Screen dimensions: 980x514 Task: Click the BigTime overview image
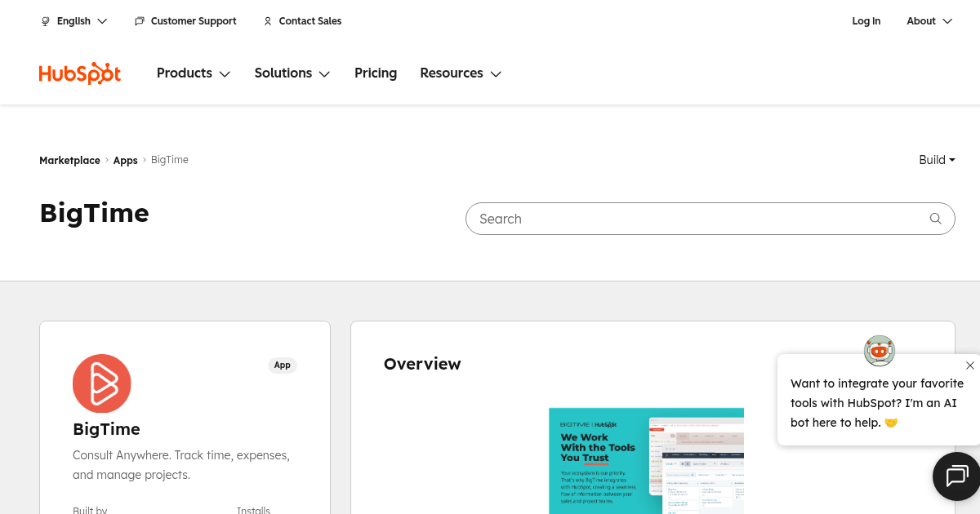click(646, 461)
